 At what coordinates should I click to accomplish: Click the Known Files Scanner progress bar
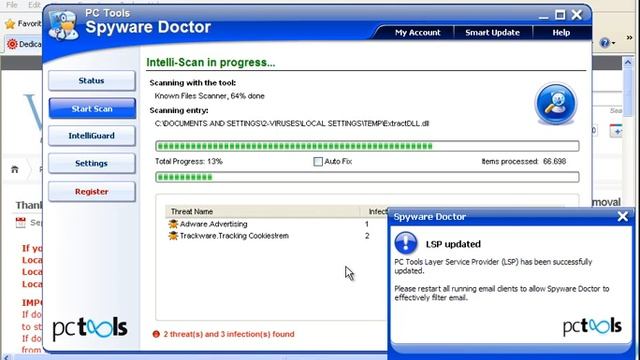pos(367,146)
